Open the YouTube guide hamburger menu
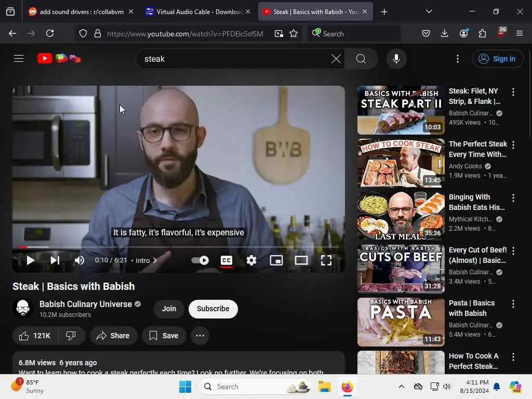The height and width of the screenshot is (399, 532). click(x=19, y=59)
